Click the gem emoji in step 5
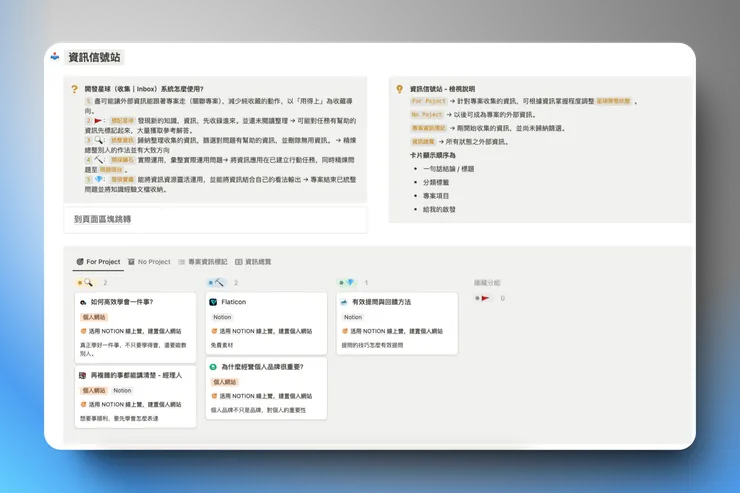 pyautogui.click(x=99, y=179)
